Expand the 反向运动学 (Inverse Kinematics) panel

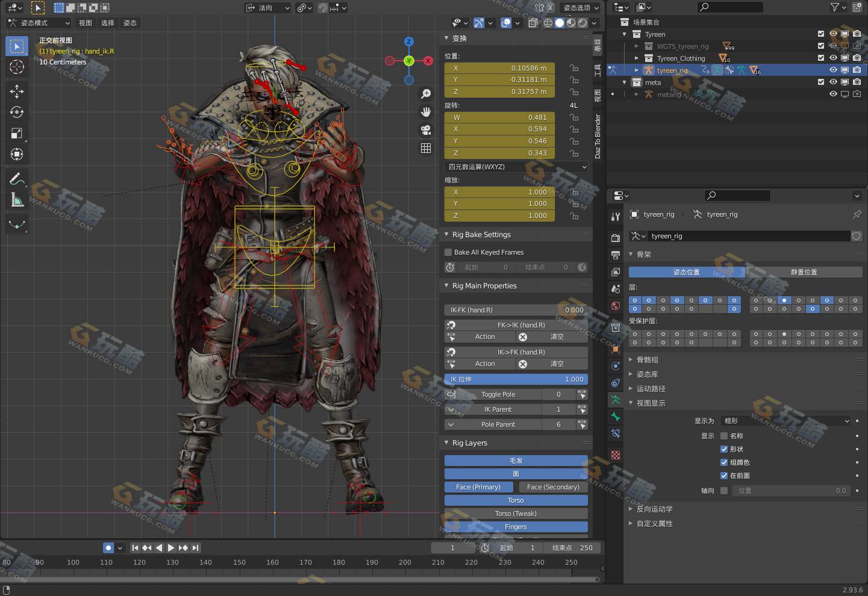click(655, 509)
